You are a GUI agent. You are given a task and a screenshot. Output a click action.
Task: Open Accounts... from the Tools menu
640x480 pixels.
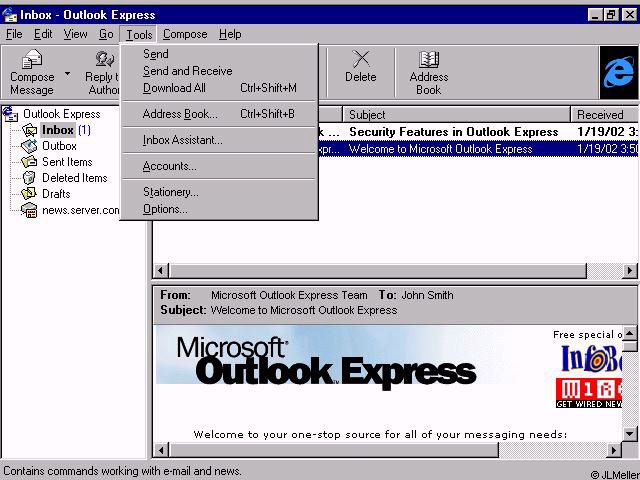click(219, 166)
